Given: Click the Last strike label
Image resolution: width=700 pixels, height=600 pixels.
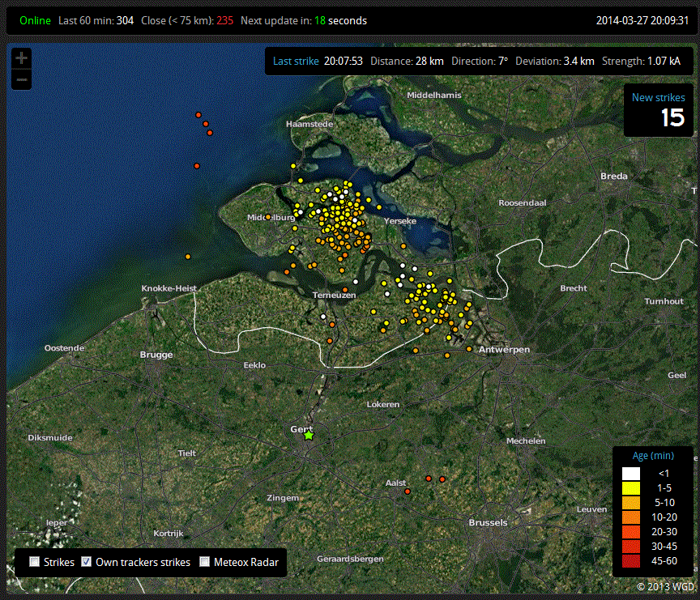Looking at the screenshot, I should point(296,61).
